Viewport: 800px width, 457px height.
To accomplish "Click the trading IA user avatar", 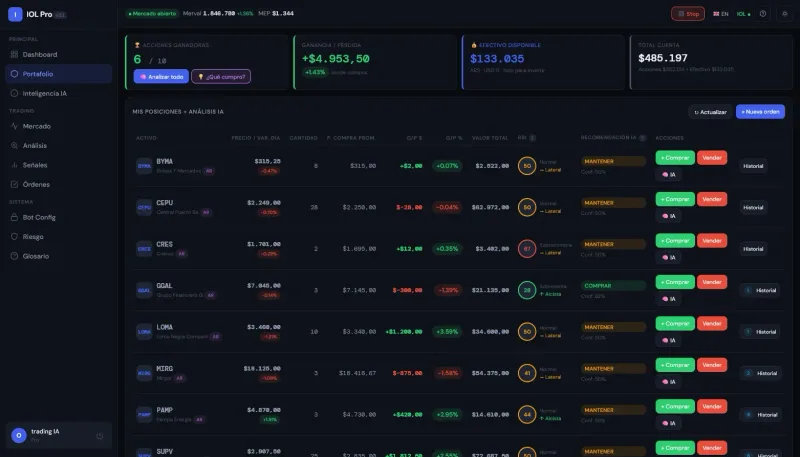I will tap(19, 435).
